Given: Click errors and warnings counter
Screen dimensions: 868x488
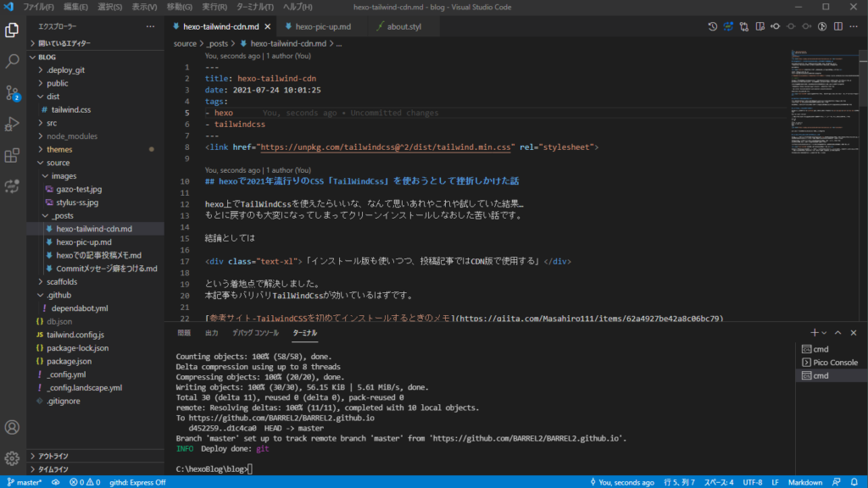Looking at the screenshot, I should coord(85,482).
